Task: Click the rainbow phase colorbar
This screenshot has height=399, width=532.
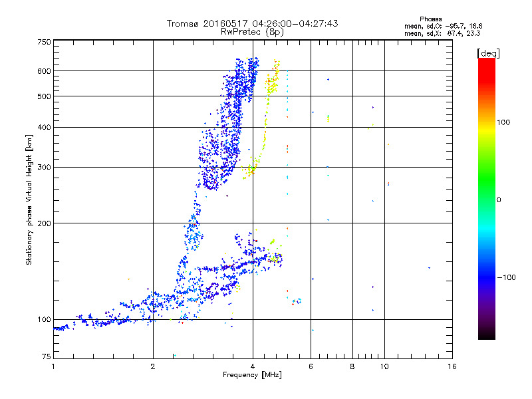Action: [x=487, y=198]
